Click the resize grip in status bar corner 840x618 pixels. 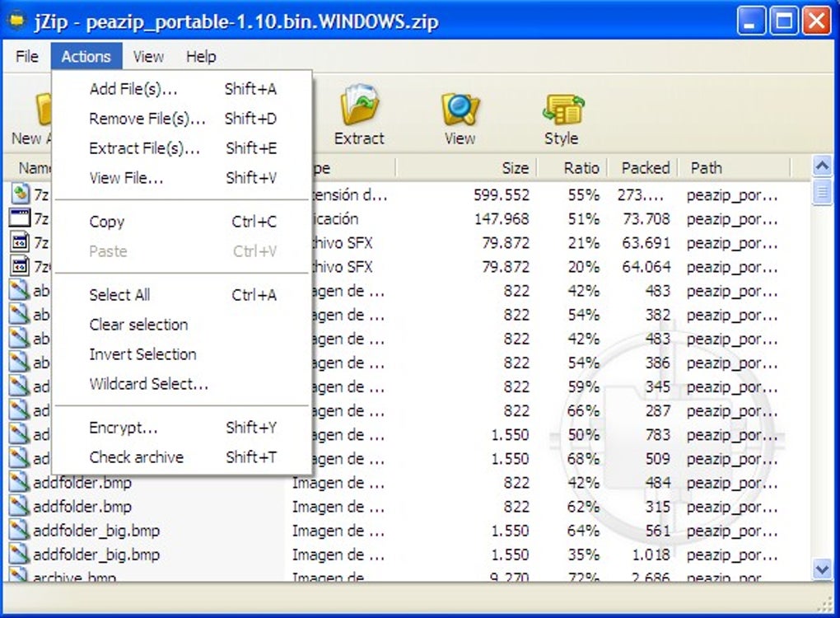pos(827,605)
